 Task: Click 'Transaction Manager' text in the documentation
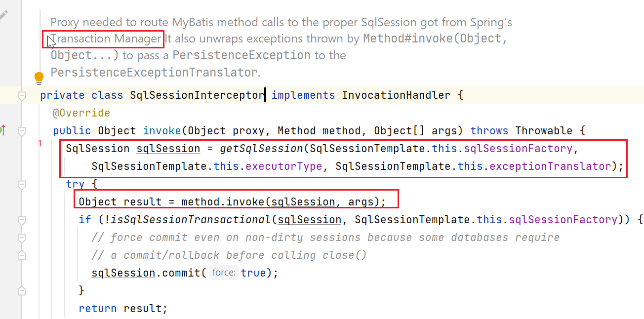click(x=106, y=39)
